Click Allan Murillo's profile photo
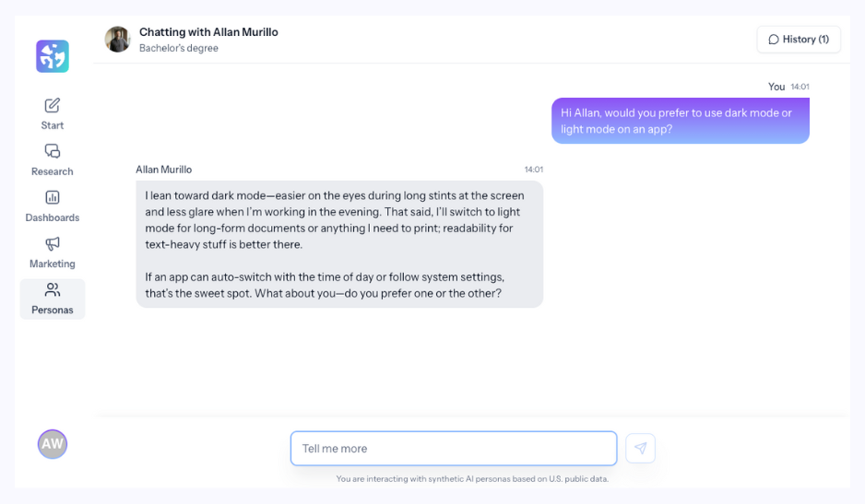The width and height of the screenshot is (865, 504). tap(117, 40)
